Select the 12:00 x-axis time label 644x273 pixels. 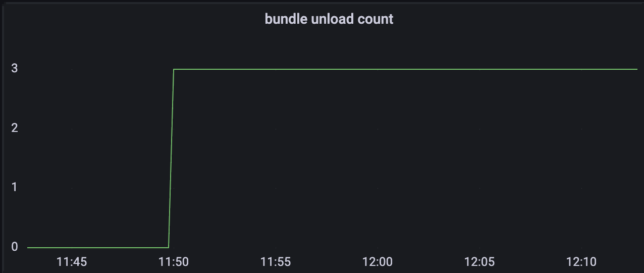(378, 262)
